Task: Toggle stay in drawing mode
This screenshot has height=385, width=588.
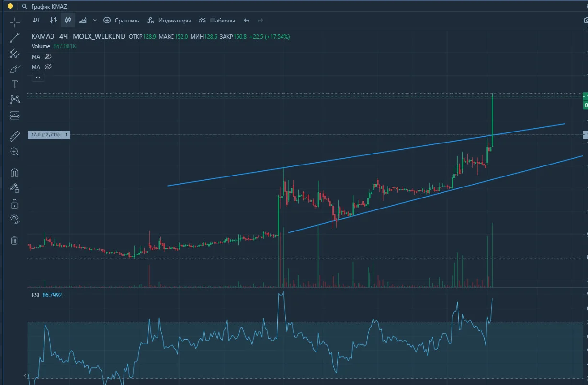Action: point(15,188)
